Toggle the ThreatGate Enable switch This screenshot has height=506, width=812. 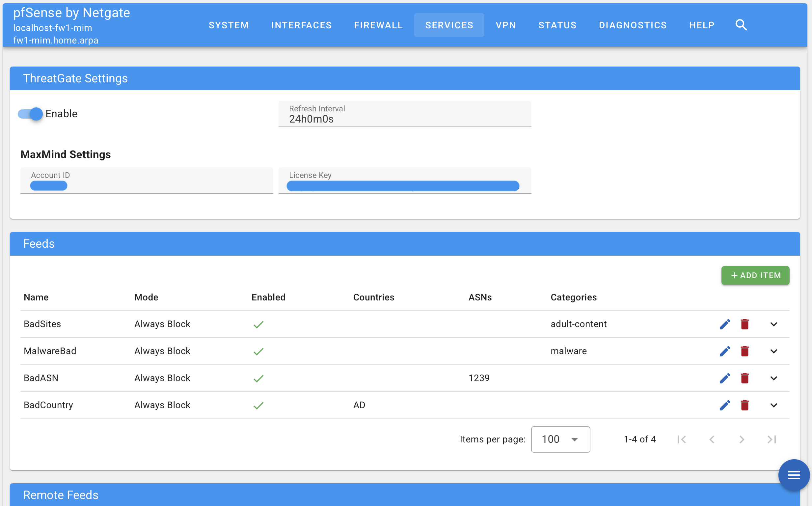(30, 114)
